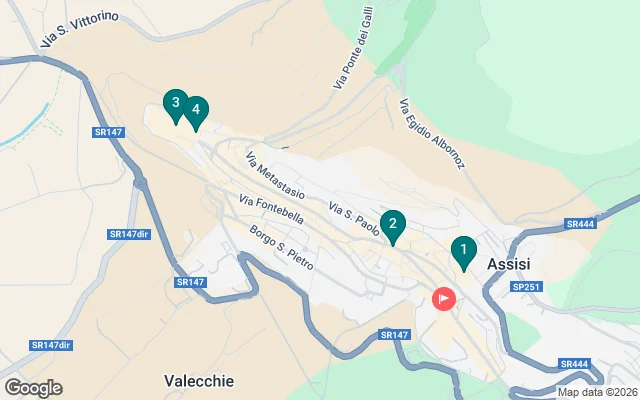Click the Via Metastasio street label
This screenshot has height=400, width=640.
click(x=275, y=175)
